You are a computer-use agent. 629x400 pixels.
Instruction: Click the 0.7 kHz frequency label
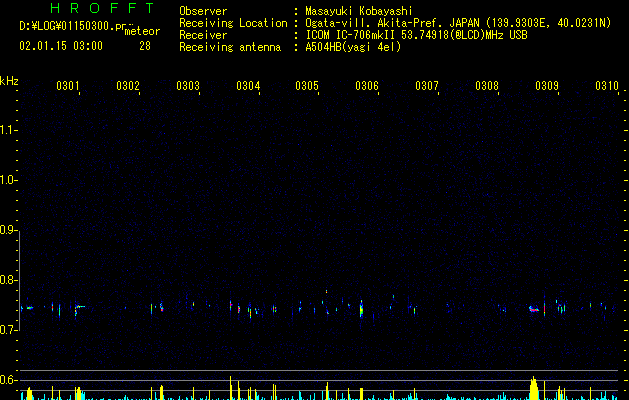coord(8,330)
